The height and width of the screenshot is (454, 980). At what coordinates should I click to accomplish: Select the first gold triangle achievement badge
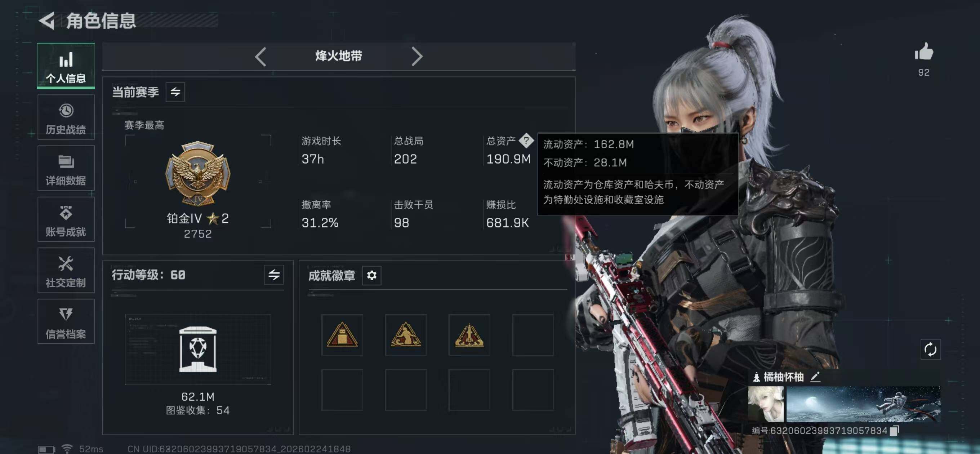(342, 335)
